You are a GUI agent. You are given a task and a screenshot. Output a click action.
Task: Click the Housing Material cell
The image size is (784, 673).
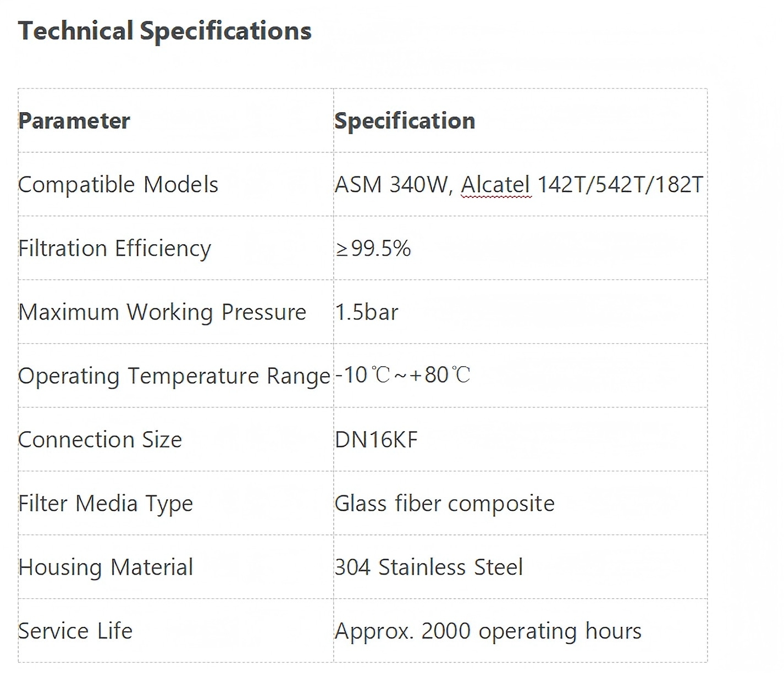pyautogui.click(x=106, y=567)
